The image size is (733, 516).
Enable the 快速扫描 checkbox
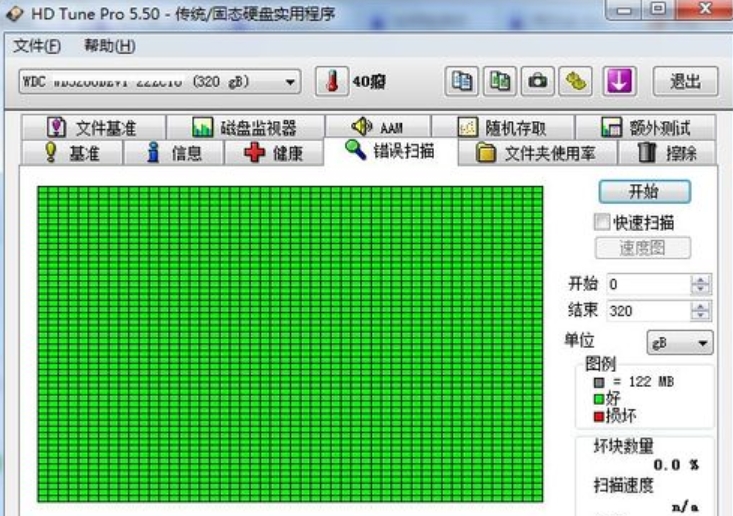(x=602, y=222)
